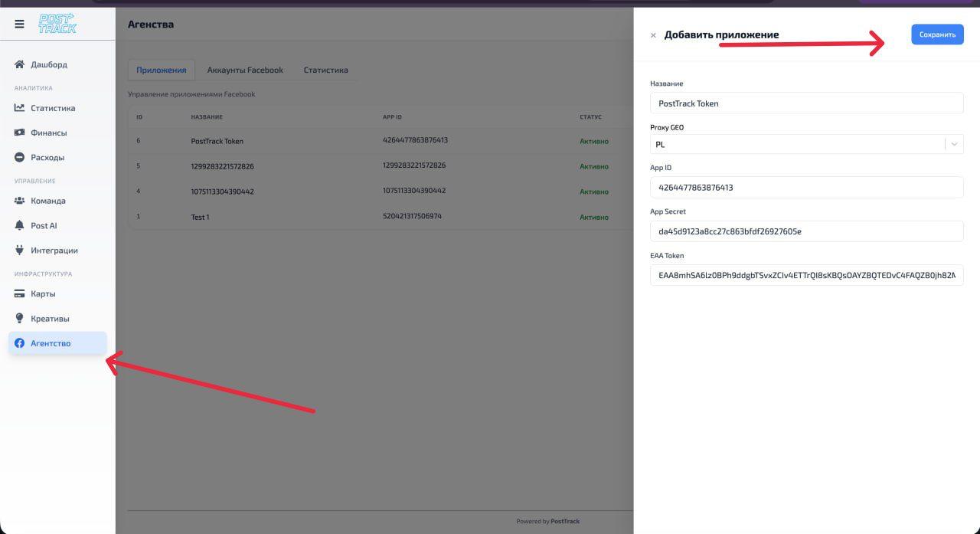The image size is (980, 534).
Task: Click the App Secret input field
Action: click(x=806, y=231)
